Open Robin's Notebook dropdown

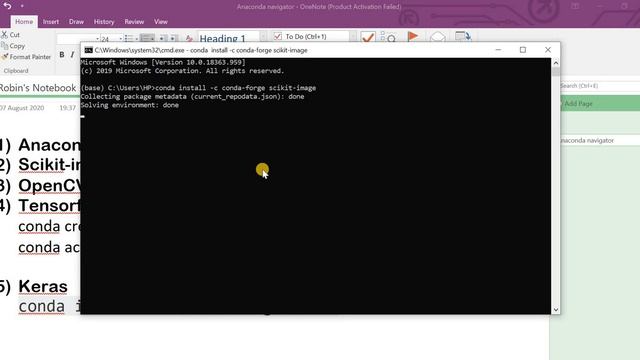click(38, 88)
